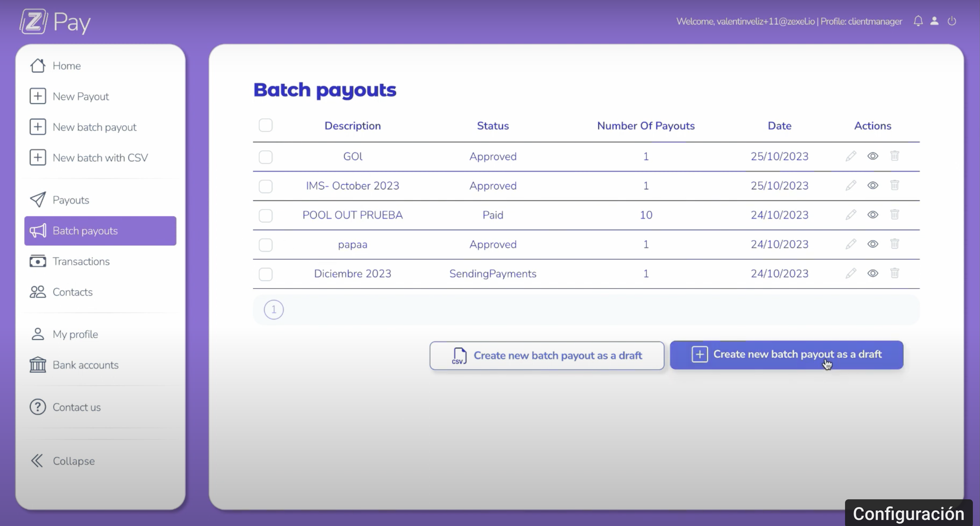This screenshot has height=526, width=980.
Task: Select the POOL OUT PRUEBA row checkbox
Action: pos(266,215)
